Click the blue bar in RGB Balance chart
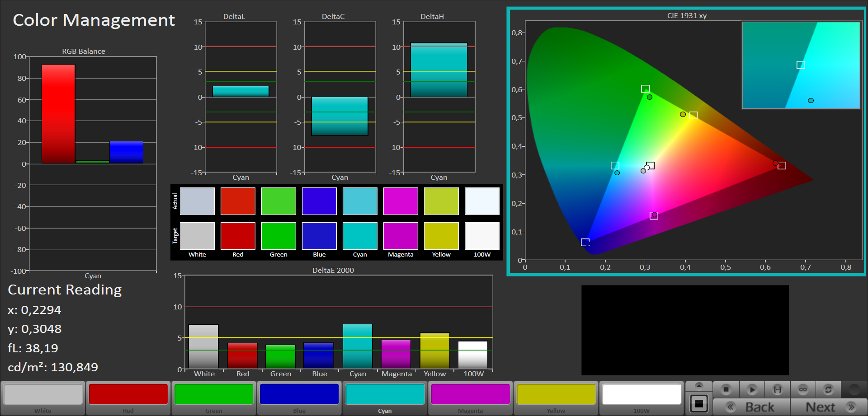 [127, 152]
